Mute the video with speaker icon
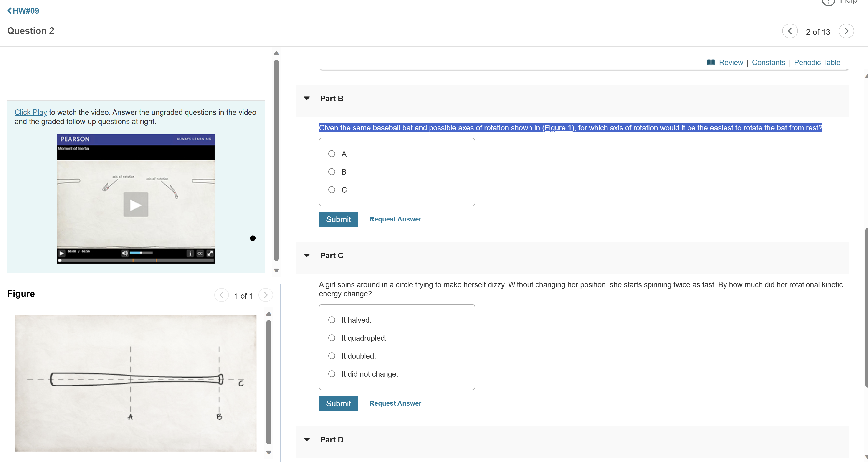 [125, 253]
